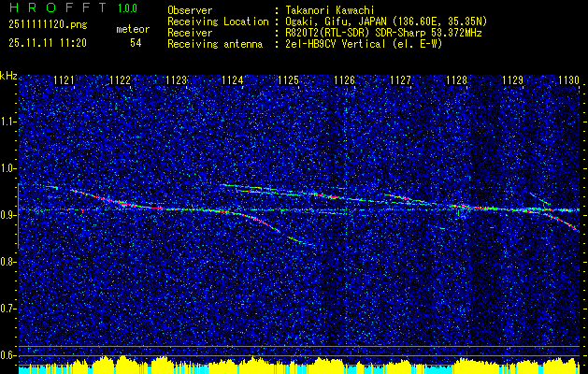The width and height of the screenshot is (588, 374).
Task: Select the version number 1.0.0
Action: (x=127, y=8)
